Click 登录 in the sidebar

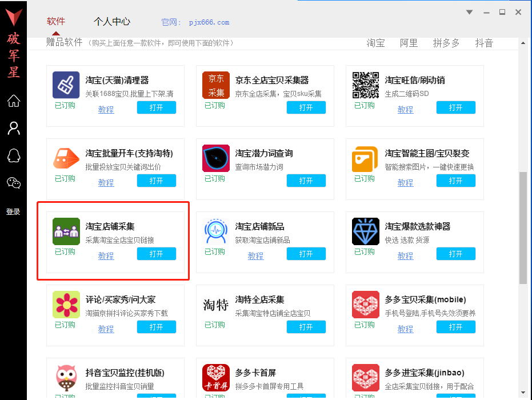pyautogui.click(x=13, y=211)
